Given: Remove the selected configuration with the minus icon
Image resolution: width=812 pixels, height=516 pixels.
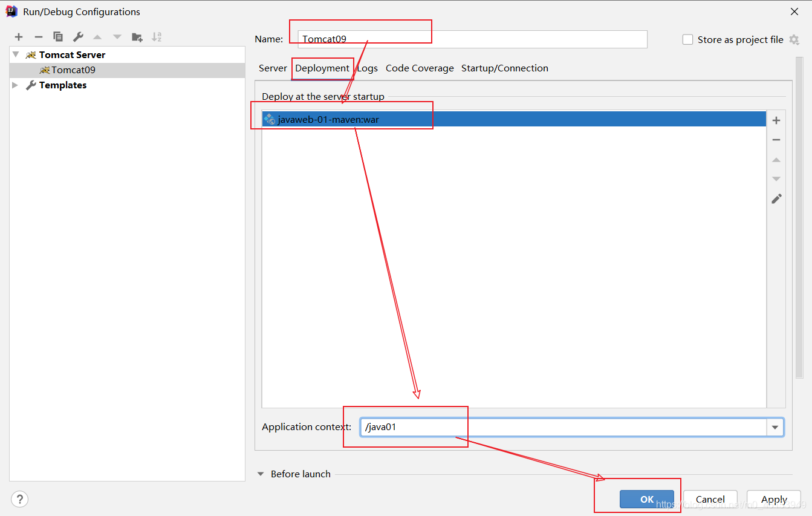Looking at the screenshot, I should [x=38, y=37].
